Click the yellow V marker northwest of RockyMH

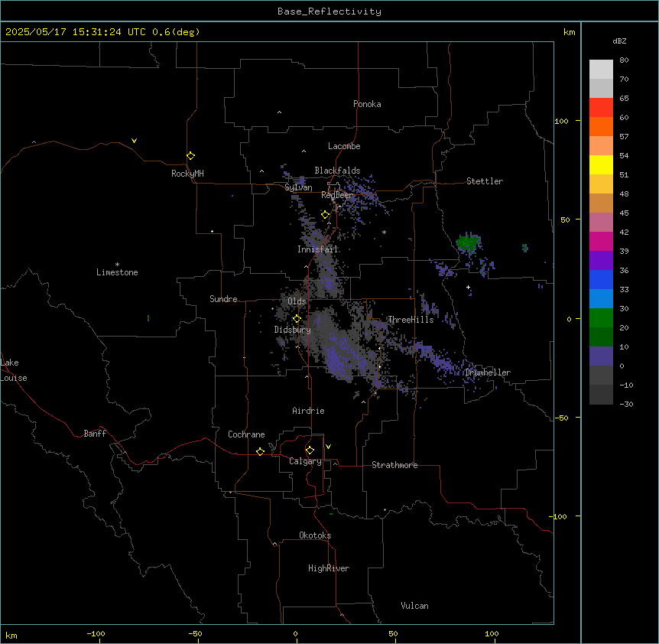tap(134, 141)
